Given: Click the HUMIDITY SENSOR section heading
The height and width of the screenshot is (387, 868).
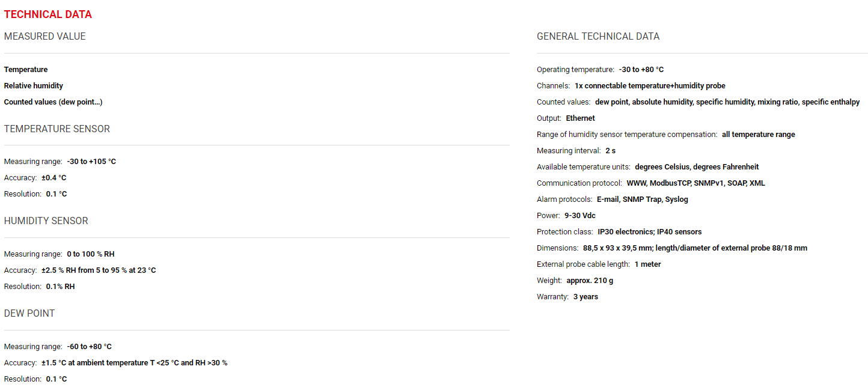Looking at the screenshot, I should pyautogui.click(x=46, y=221).
